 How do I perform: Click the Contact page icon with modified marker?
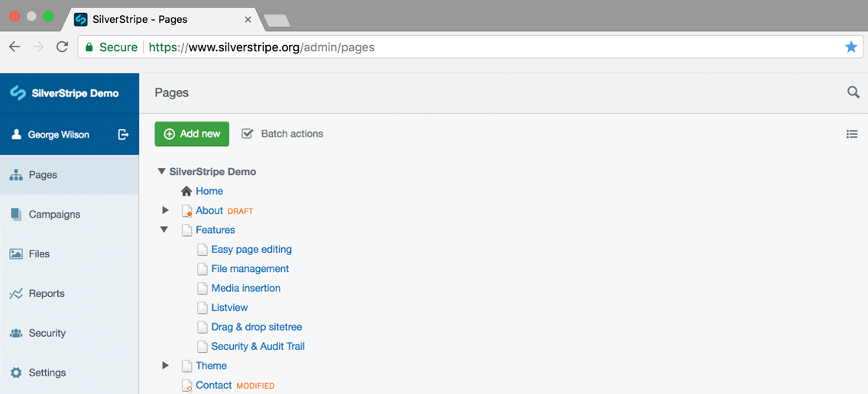[x=186, y=386]
